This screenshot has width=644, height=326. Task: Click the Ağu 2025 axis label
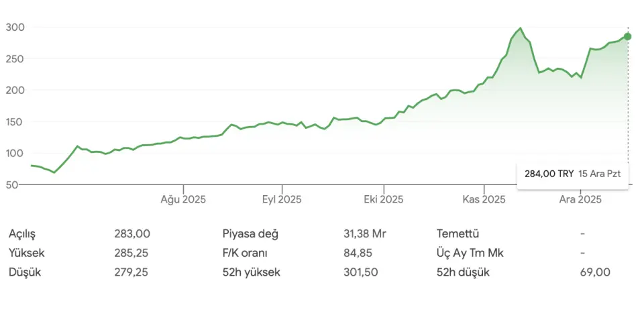182,199
